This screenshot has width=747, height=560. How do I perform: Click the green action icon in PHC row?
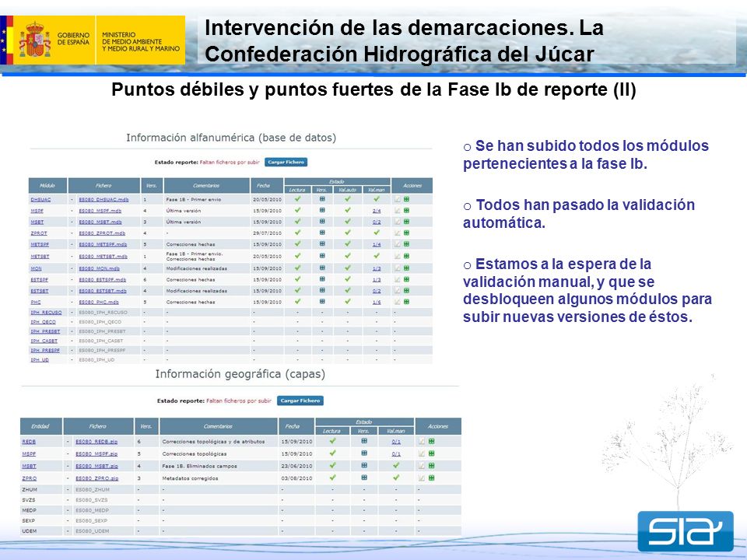(406, 302)
